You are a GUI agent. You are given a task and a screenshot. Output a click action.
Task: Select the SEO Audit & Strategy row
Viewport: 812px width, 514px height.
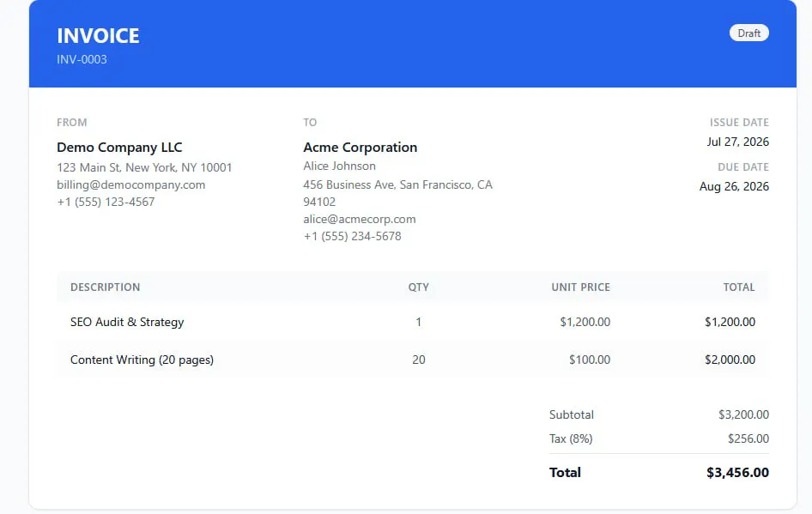coord(413,322)
